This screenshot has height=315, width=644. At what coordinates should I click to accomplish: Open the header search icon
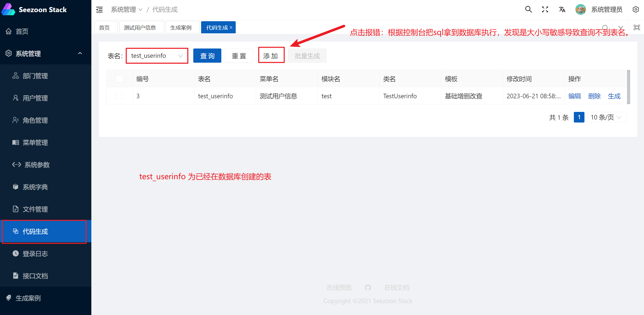pyautogui.click(x=528, y=10)
